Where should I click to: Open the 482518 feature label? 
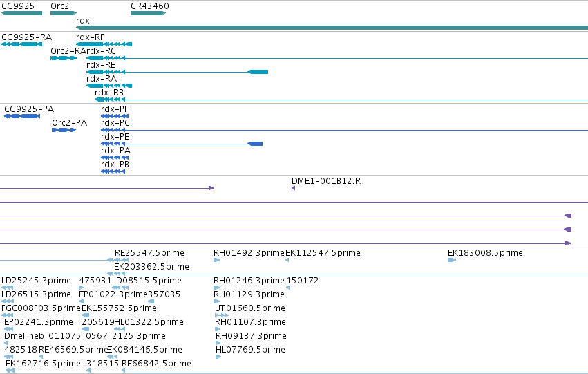tap(21, 350)
